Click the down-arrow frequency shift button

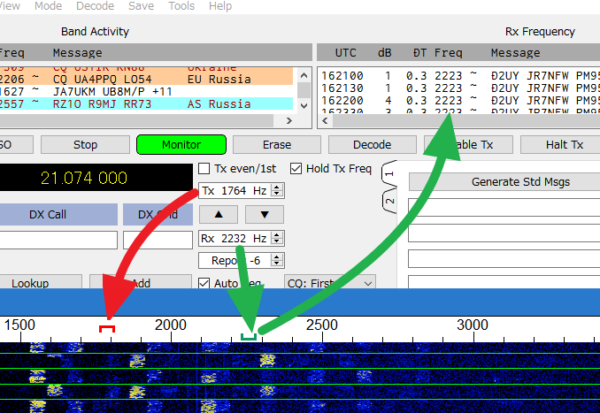pos(264,214)
